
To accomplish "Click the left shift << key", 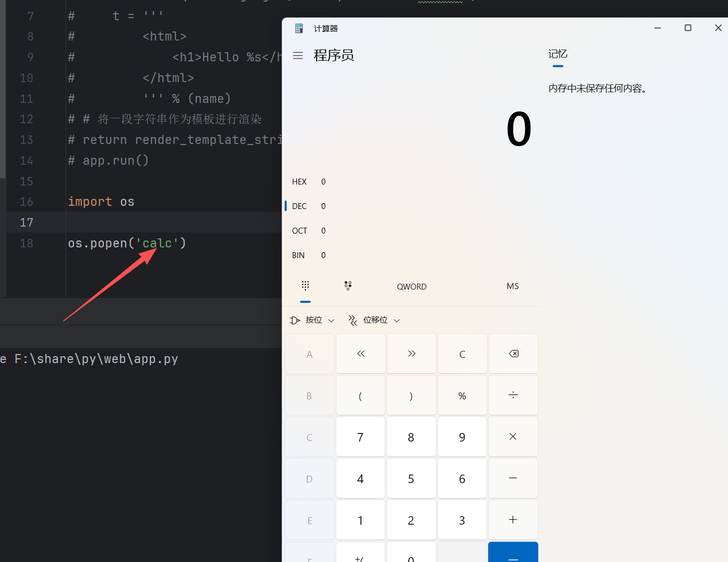I will coord(361,354).
